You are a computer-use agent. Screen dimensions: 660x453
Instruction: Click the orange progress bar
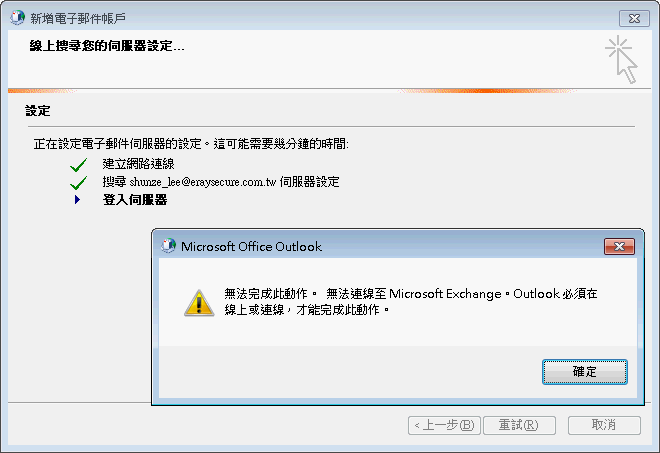[329, 91]
